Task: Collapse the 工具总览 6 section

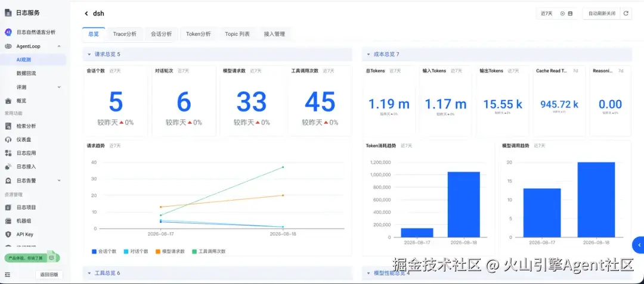Action: click(89, 273)
